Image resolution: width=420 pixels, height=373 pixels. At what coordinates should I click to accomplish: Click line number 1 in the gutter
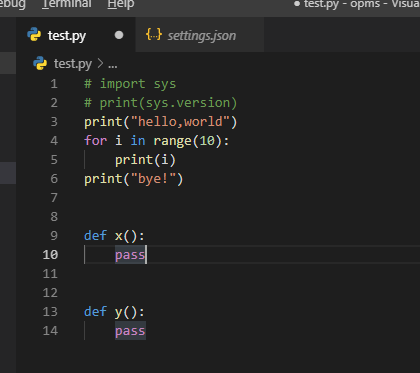54,84
